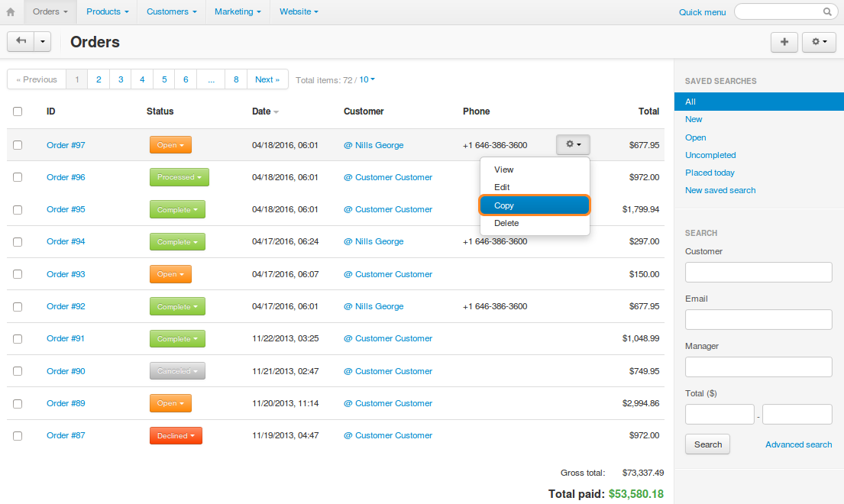Select the checkbox for Order #90

(18, 371)
